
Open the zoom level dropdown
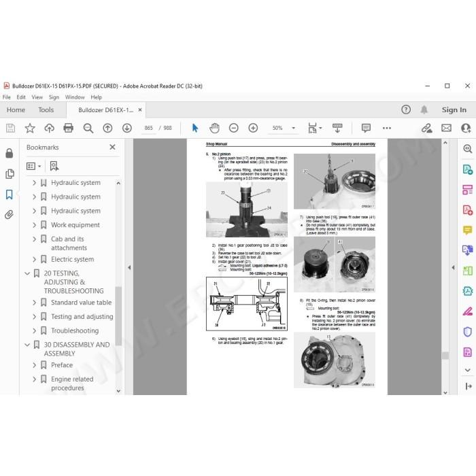pyautogui.click(x=293, y=128)
